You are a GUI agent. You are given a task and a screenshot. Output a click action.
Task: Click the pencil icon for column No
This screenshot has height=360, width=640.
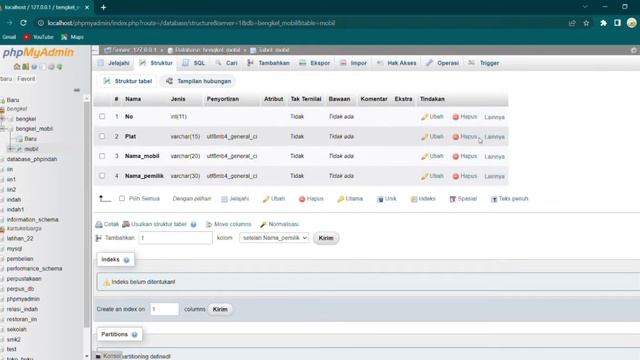tap(424, 117)
